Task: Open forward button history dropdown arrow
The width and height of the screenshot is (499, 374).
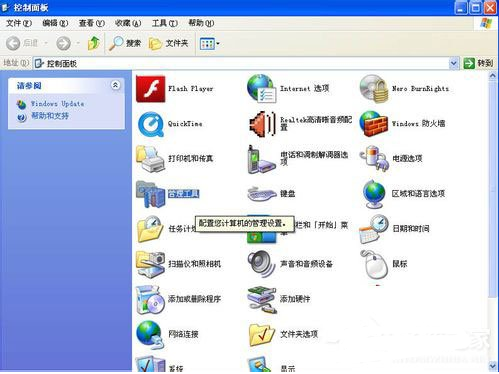Action: (x=78, y=43)
